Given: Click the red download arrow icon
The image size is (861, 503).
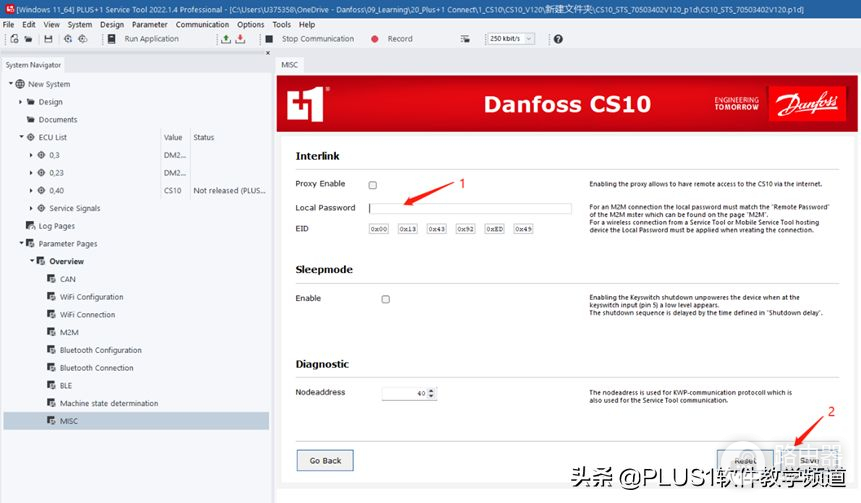Looking at the screenshot, I should coord(240,39).
